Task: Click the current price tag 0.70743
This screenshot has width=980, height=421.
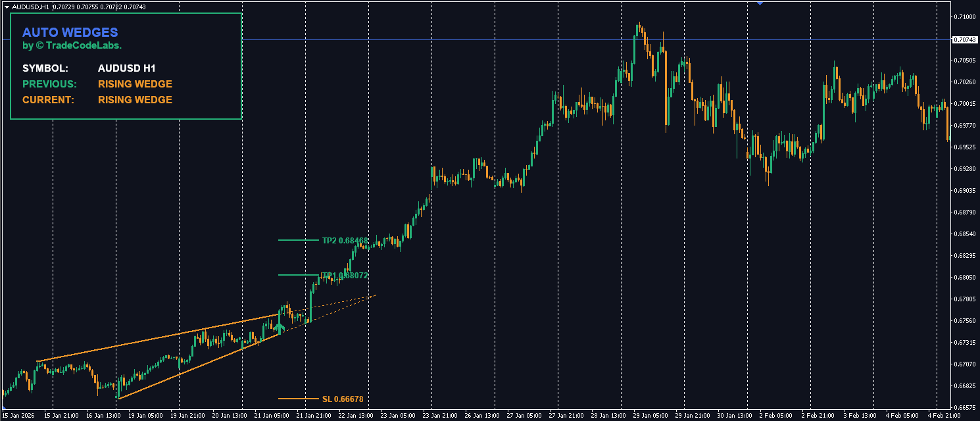Action: [964, 40]
